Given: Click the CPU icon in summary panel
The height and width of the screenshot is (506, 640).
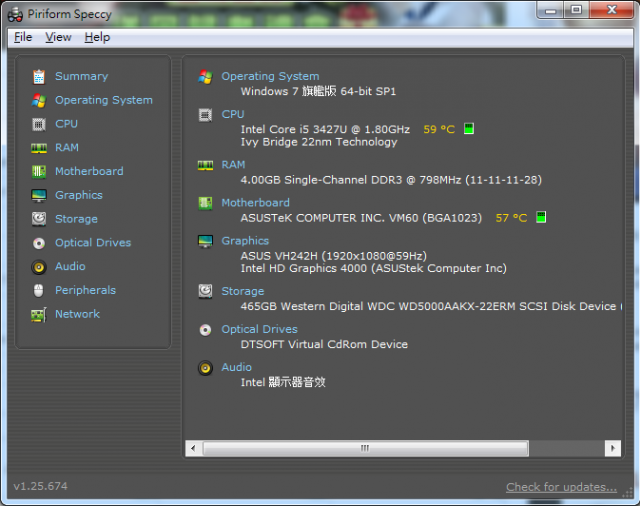Looking at the screenshot, I should [x=205, y=115].
